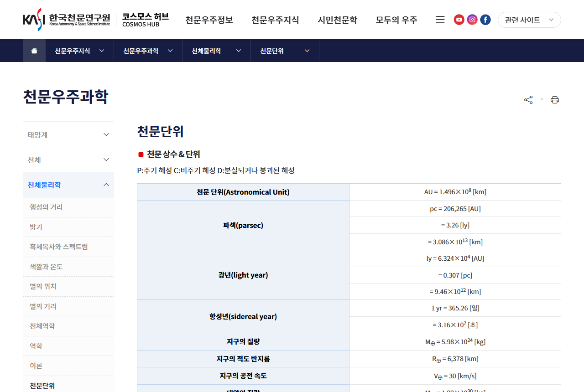Open the hamburger full menu

(440, 20)
